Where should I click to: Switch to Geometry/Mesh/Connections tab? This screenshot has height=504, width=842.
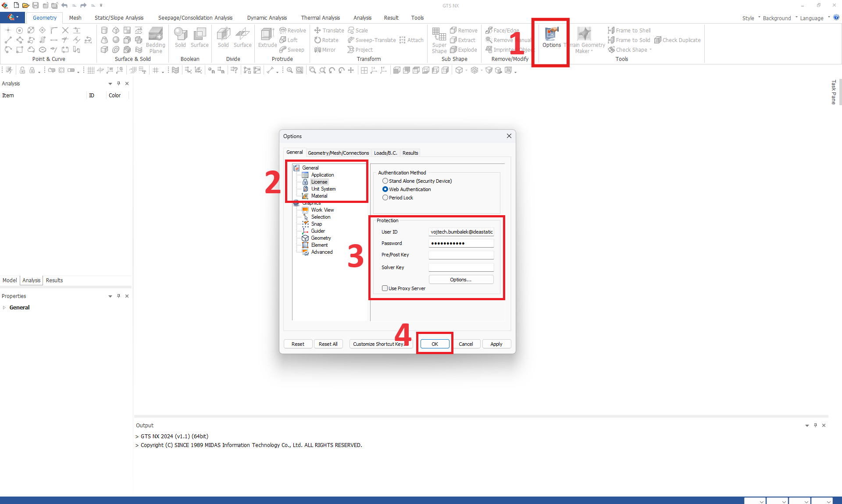click(x=338, y=153)
